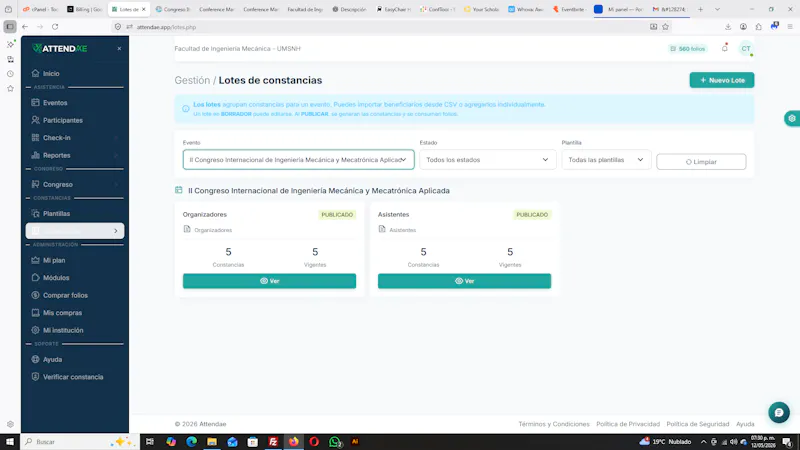Click the Asistentes template document icon
The width and height of the screenshot is (800, 450).
pyautogui.click(x=382, y=229)
